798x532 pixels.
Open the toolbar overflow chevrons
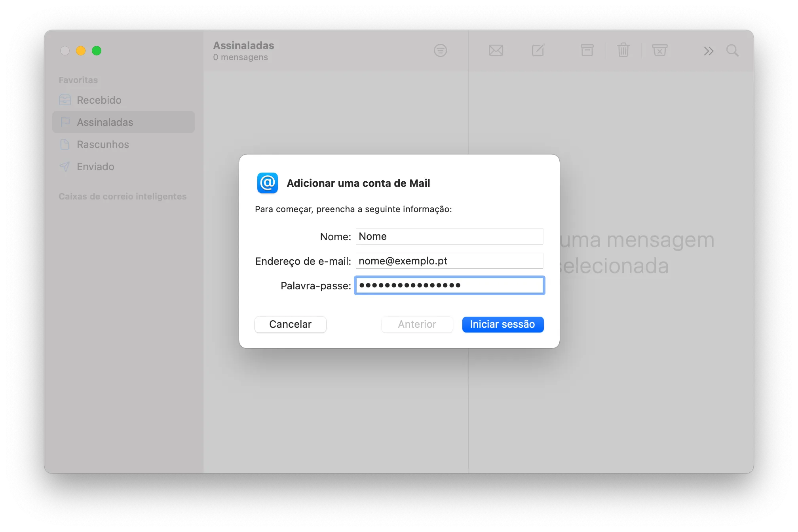pos(709,51)
